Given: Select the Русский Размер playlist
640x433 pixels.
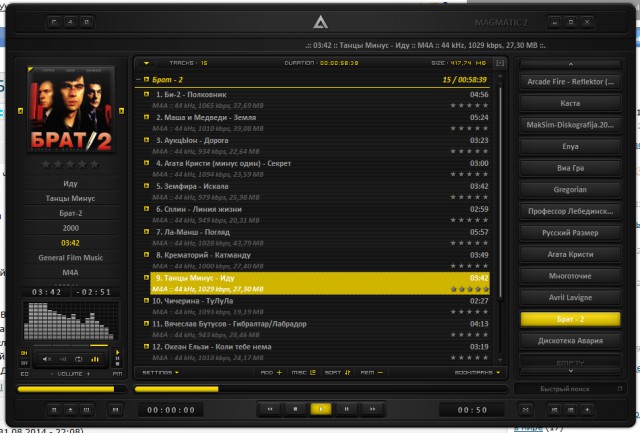Looking at the screenshot, I should tap(570, 233).
